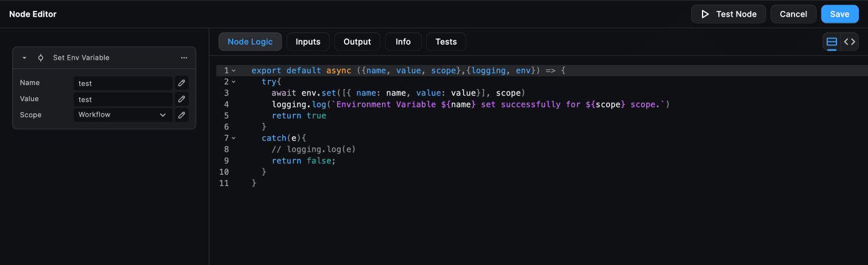
Task: Switch to split panel layout view
Action: pyautogui.click(x=831, y=42)
